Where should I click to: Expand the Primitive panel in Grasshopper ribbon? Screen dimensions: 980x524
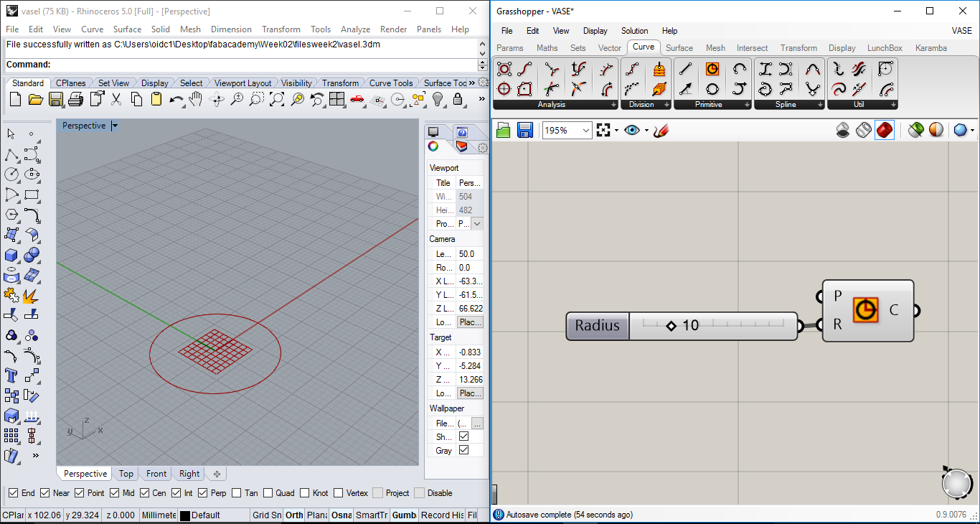coord(747,105)
